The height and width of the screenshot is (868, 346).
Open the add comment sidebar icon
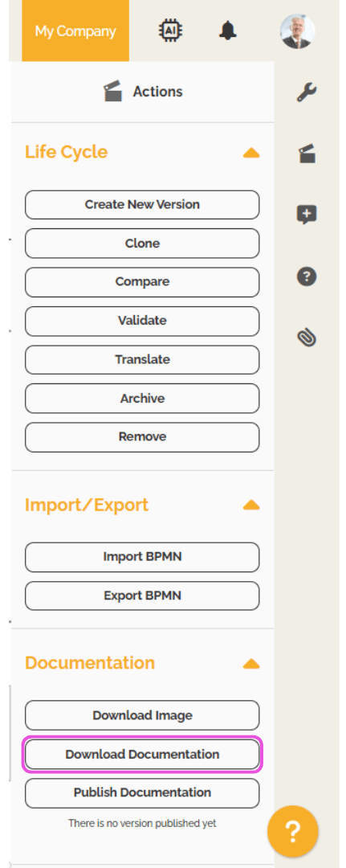pos(306,215)
